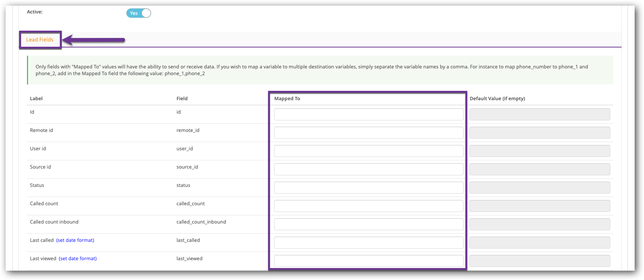
Task: Click Default Value field for Remote id row
Action: click(x=540, y=133)
